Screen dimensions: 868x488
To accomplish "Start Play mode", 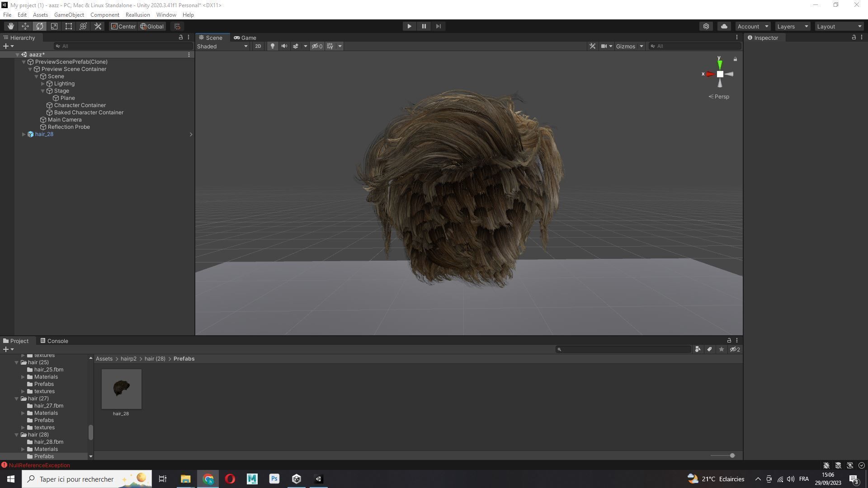I will [409, 26].
